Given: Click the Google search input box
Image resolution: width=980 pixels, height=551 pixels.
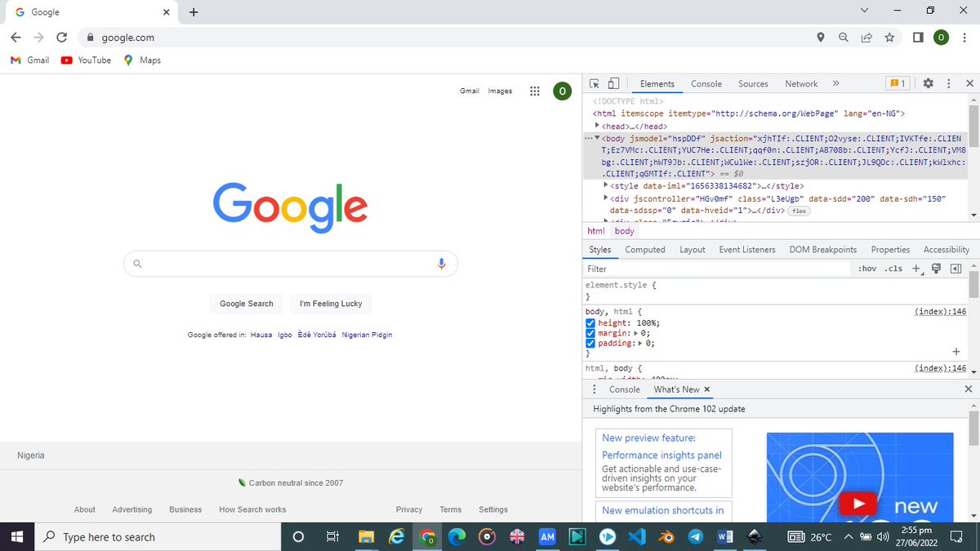Looking at the screenshot, I should coord(291,264).
